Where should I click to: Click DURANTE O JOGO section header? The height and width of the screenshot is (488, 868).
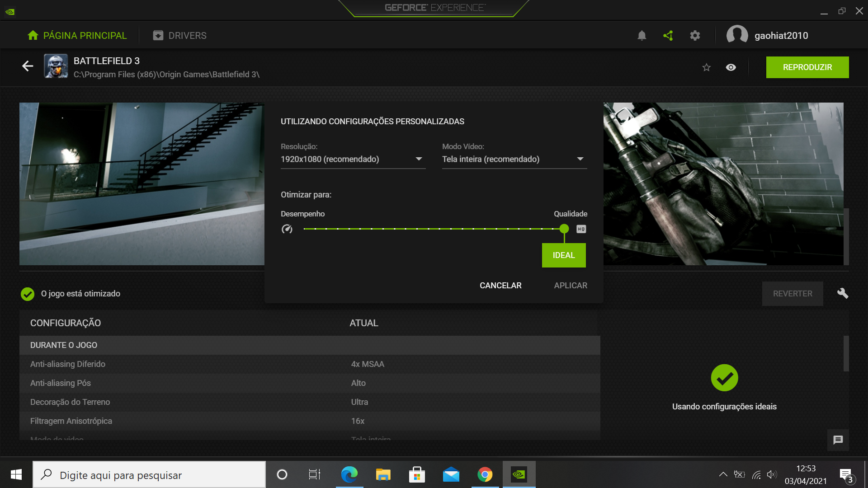click(x=310, y=345)
